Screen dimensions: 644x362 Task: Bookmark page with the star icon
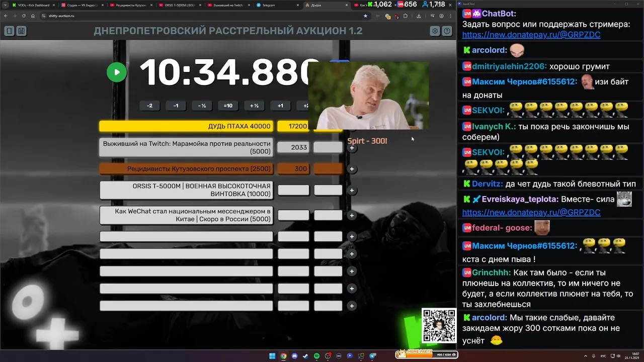(365, 16)
